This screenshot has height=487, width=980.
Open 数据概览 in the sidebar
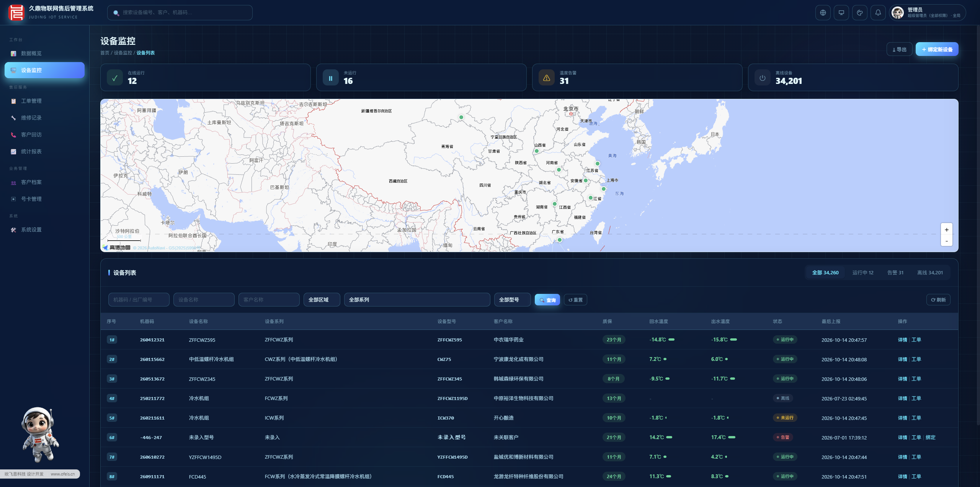coord(44,53)
